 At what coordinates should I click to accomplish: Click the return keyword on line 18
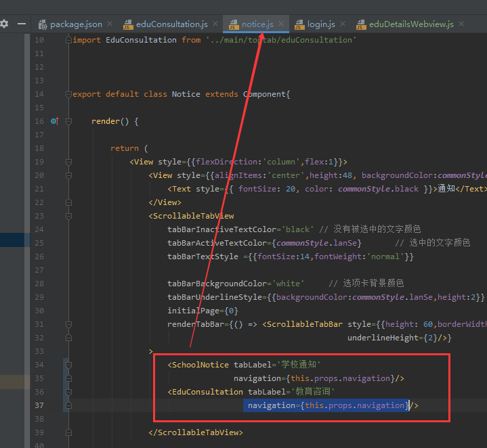click(125, 148)
